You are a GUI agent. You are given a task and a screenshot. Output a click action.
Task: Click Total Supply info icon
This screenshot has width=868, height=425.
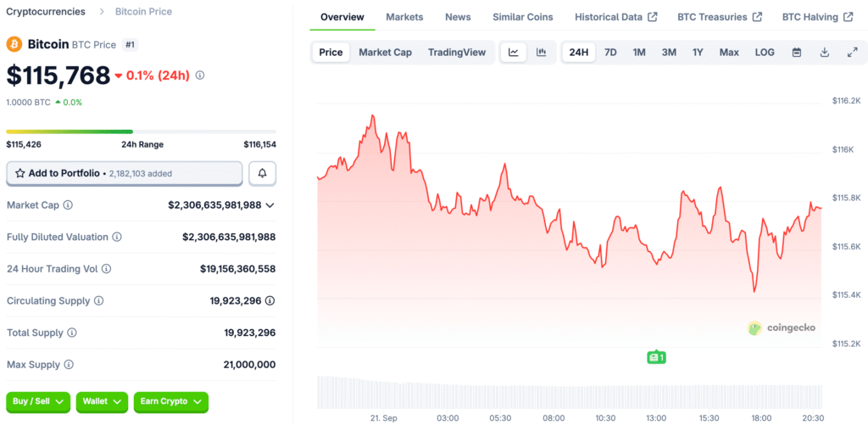[x=72, y=333]
